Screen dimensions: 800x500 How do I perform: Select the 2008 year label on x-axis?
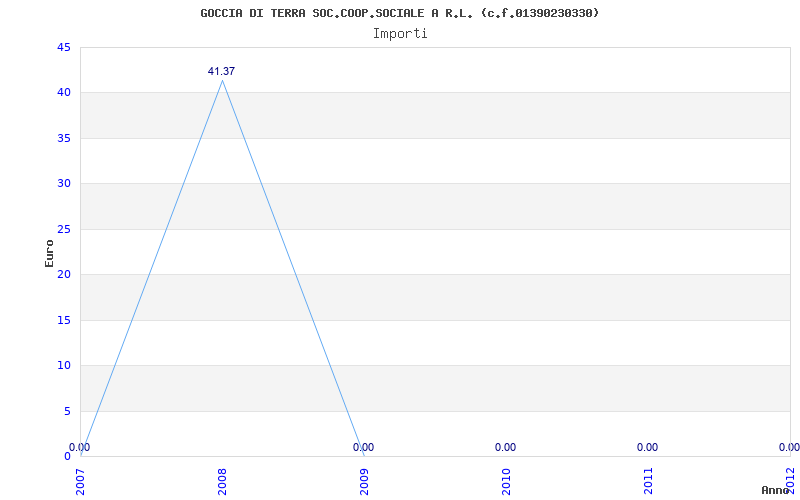click(x=222, y=482)
